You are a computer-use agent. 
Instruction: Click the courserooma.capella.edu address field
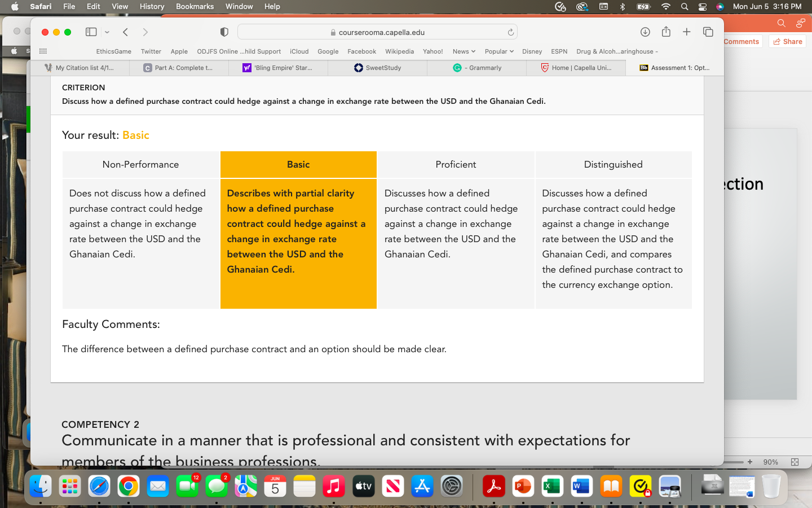[x=377, y=32]
